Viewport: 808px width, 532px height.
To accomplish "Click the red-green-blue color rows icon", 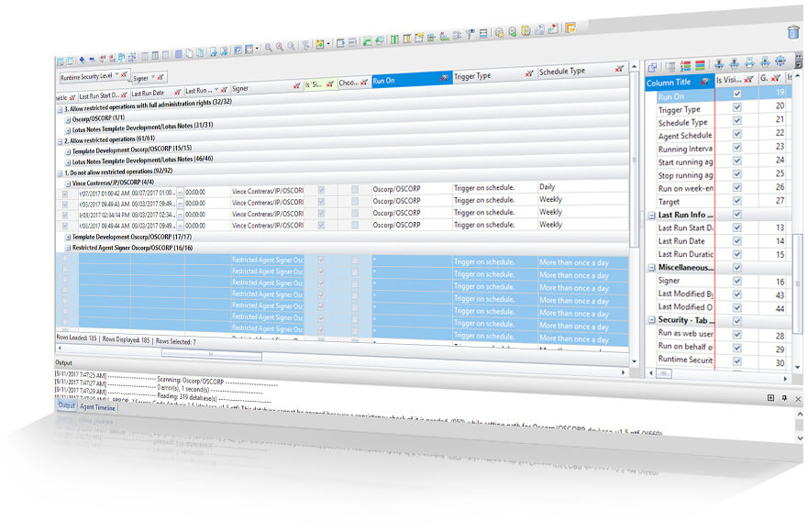I will (700, 65).
